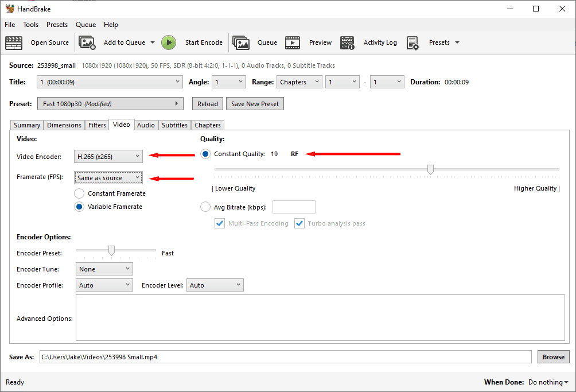This screenshot has height=392, width=576.
Task: Click the Encoder Preset slider handle
Action: coord(112,251)
